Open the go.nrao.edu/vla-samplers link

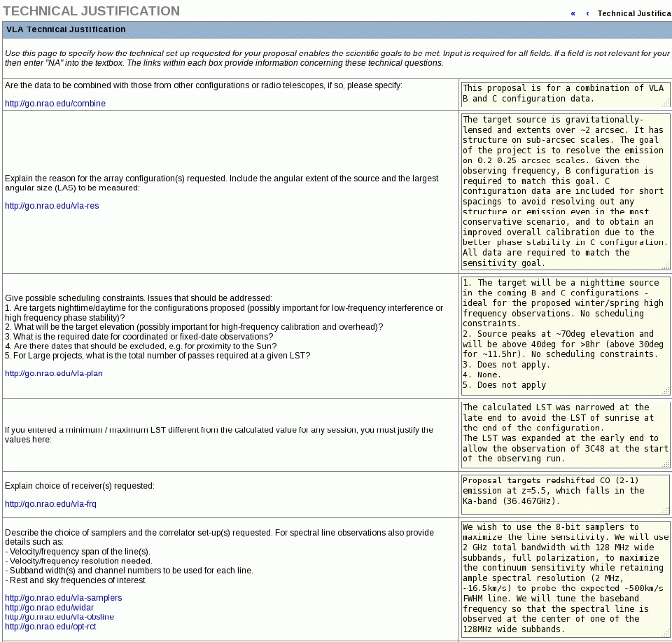click(64, 597)
